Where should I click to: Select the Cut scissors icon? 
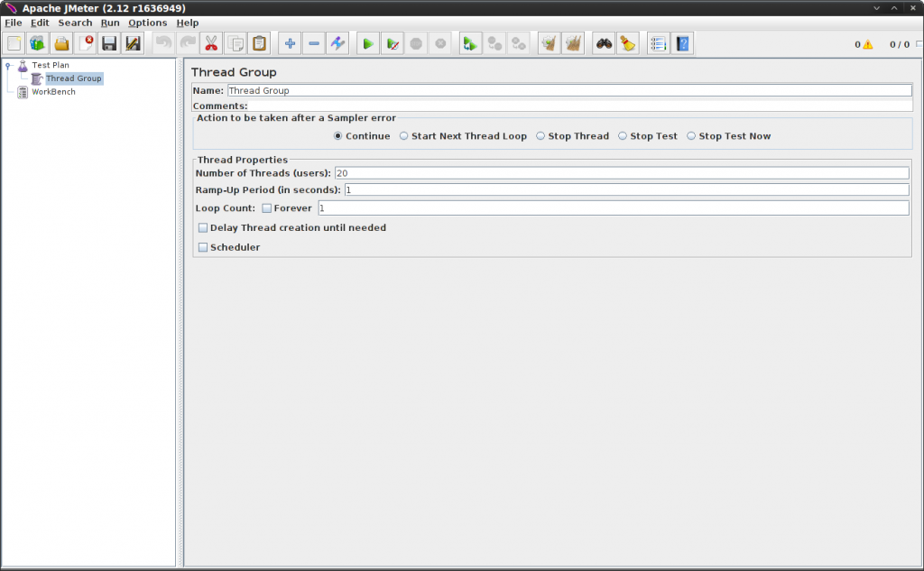click(211, 42)
